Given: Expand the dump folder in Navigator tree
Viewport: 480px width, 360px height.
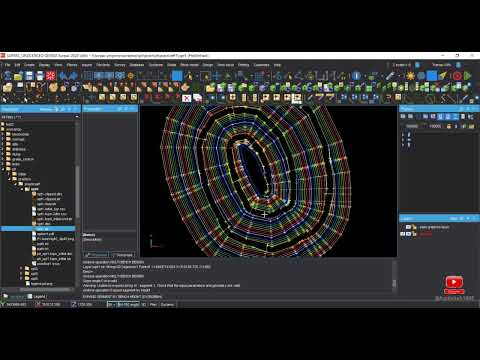Looking at the screenshot, I should click(x=3, y=154).
